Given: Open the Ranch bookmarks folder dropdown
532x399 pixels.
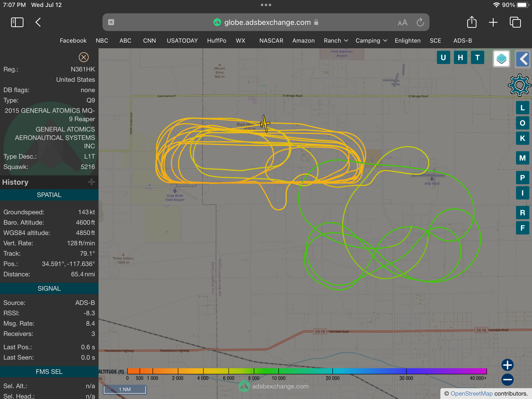Looking at the screenshot, I should tap(336, 41).
